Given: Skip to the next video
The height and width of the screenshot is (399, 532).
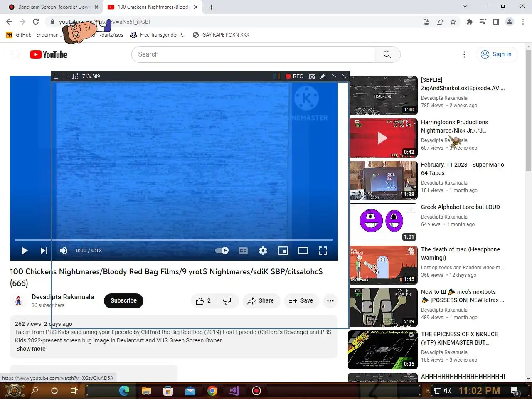Looking at the screenshot, I should [x=44, y=251].
